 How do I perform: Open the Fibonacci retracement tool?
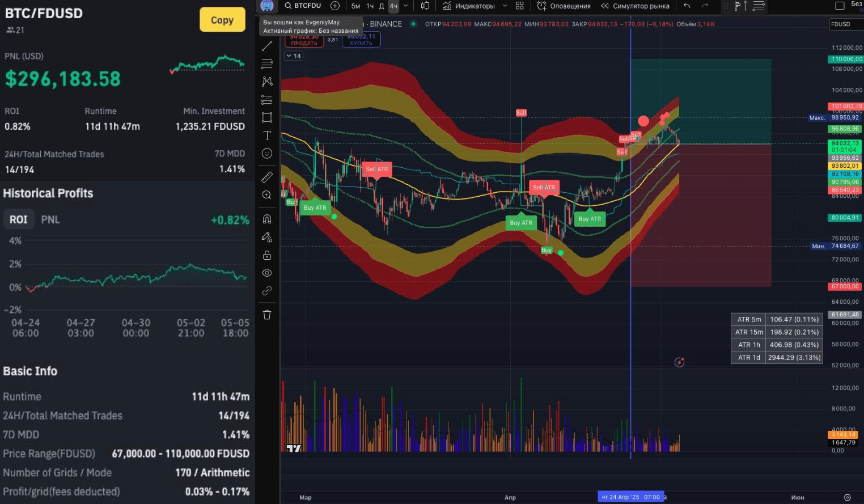(267, 63)
